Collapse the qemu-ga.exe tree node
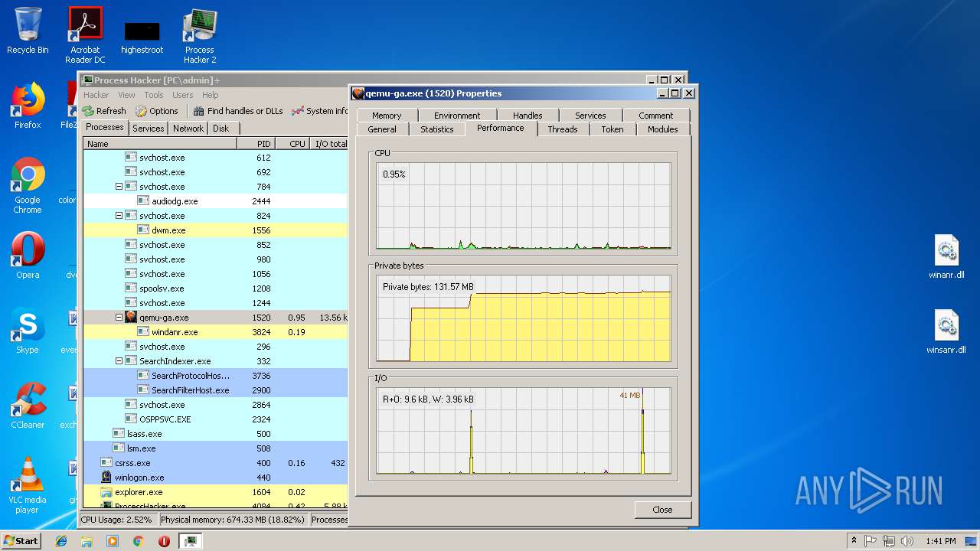The width and height of the screenshot is (980, 551). [x=119, y=318]
